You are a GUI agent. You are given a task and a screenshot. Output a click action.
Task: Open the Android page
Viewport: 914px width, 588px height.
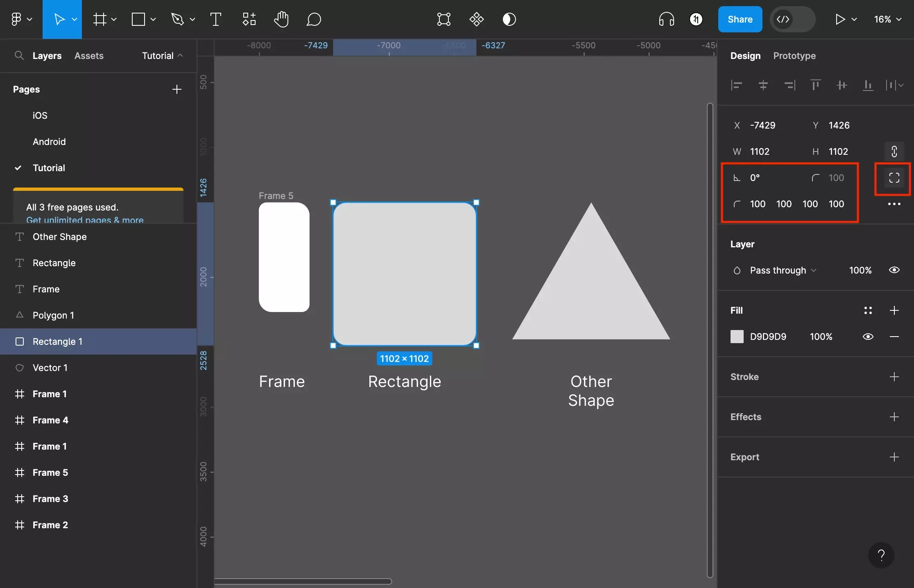coord(49,142)
